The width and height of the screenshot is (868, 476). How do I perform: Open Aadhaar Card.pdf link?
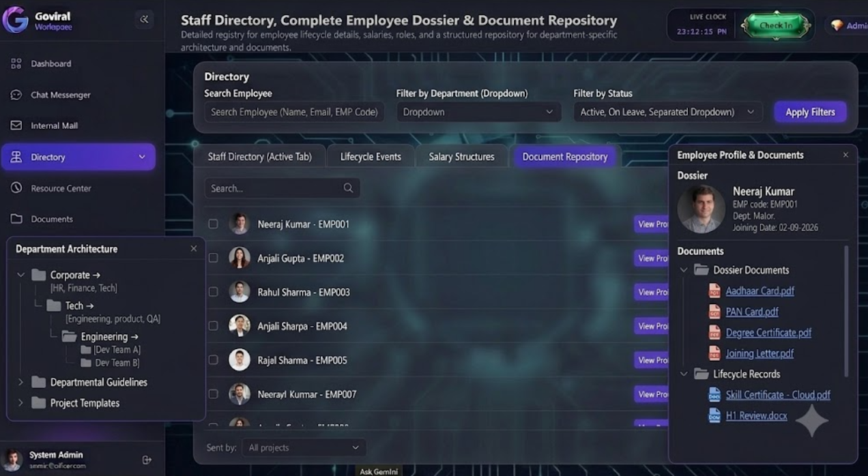(759, 291)
